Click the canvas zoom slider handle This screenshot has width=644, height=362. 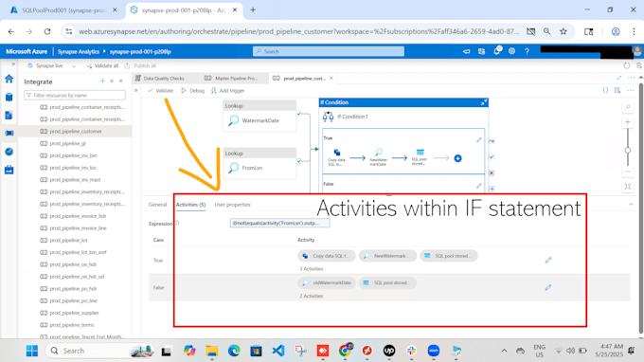[x=628, y=151]
